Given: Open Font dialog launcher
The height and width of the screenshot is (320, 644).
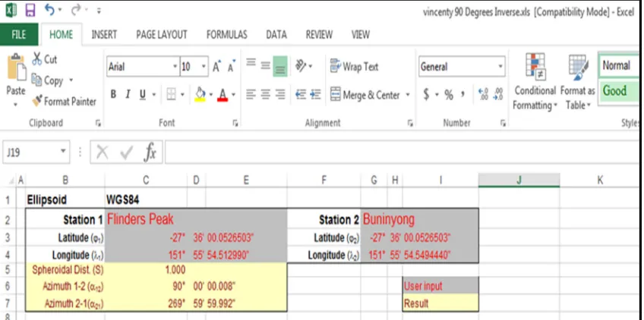Looking at the screenshot, I should click(235, 123).
